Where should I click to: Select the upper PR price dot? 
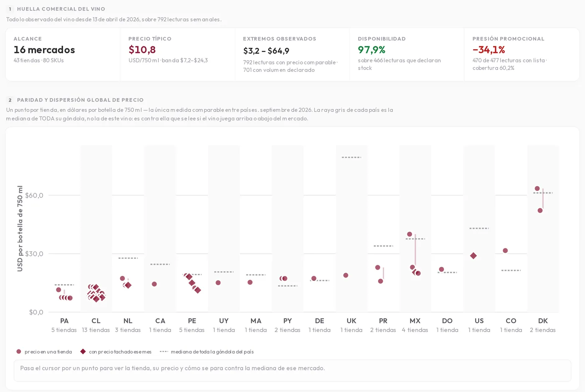[x=378, y=267]
